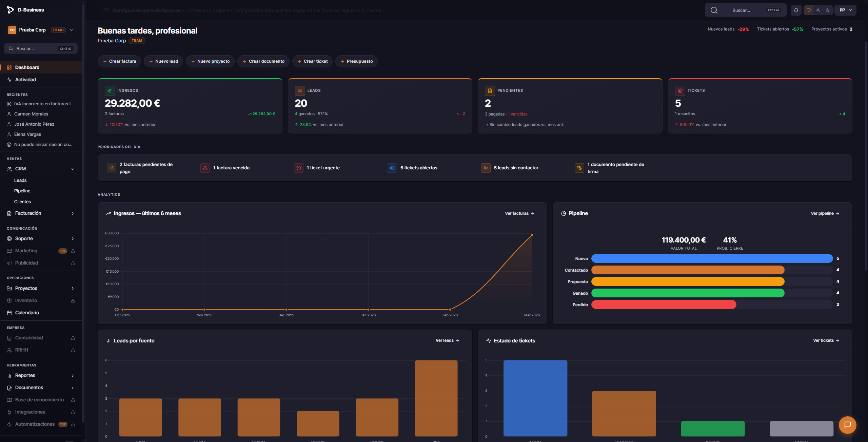Click the Calendario sidebar icon
This screenshot has height=442, width=868.
pos(9,313)
